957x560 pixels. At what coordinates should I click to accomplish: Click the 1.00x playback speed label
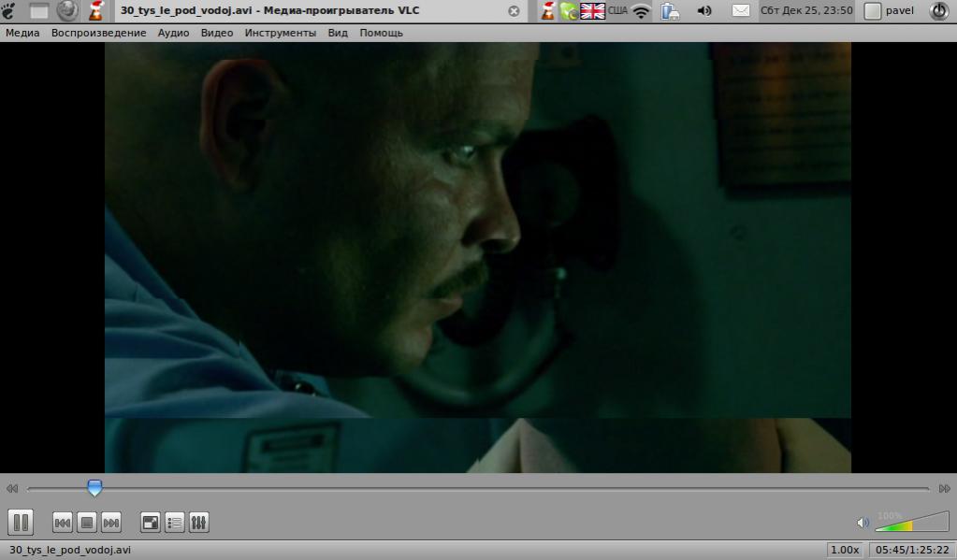point(845,550)
